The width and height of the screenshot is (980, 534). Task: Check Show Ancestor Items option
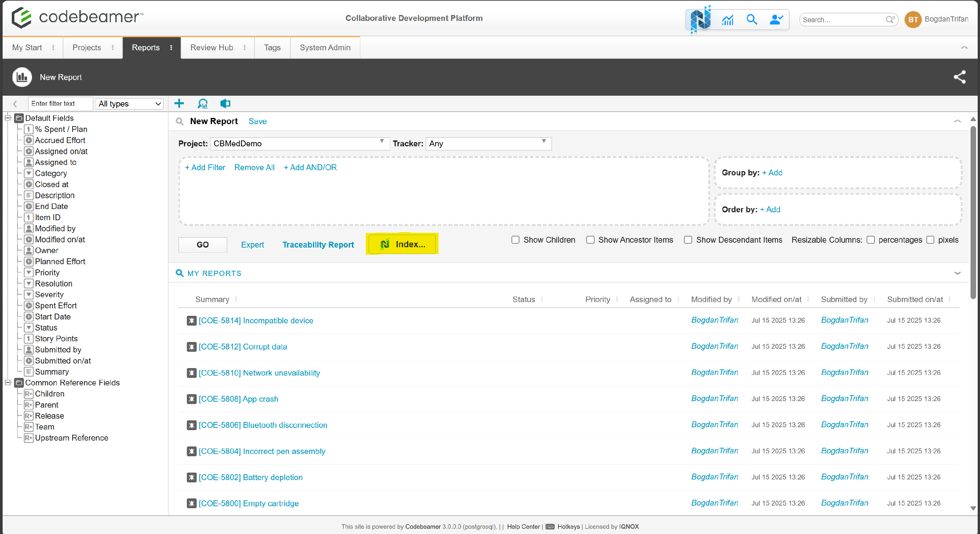point(590,240)
